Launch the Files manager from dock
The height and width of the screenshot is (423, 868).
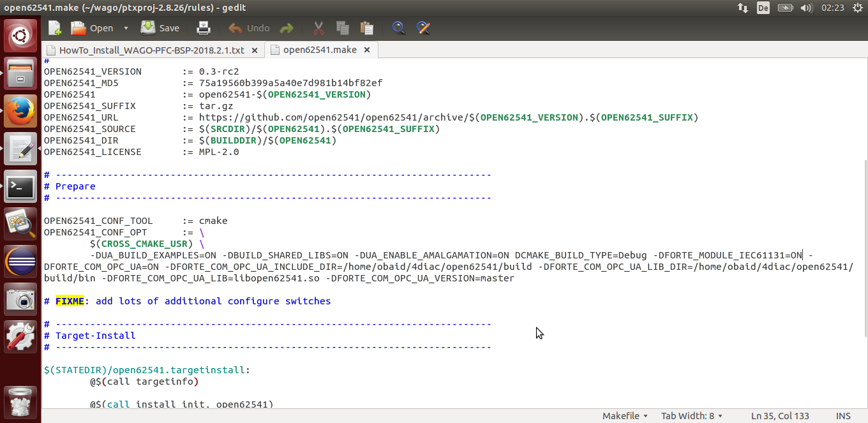tap(20, 74)
